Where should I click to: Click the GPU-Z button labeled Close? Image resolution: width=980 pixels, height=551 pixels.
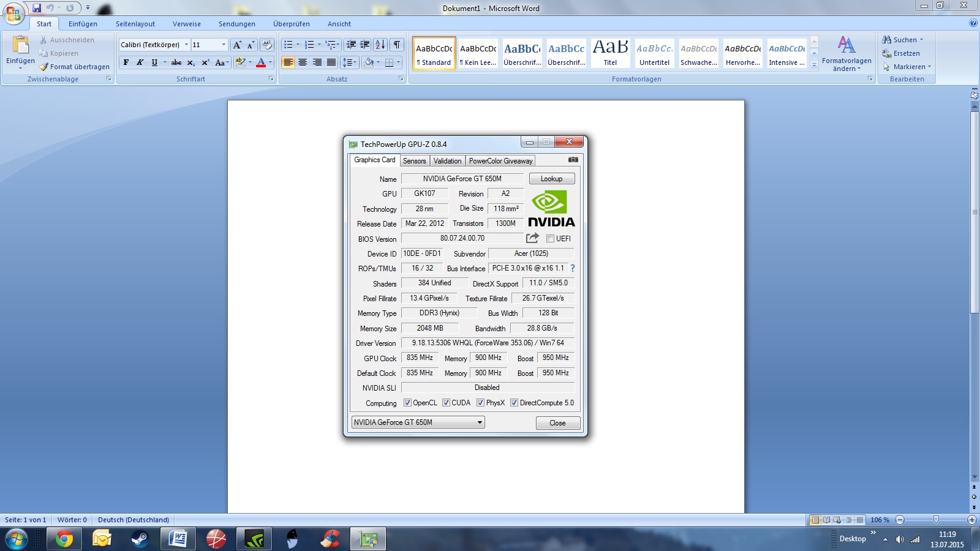click(x=558, y=423)
